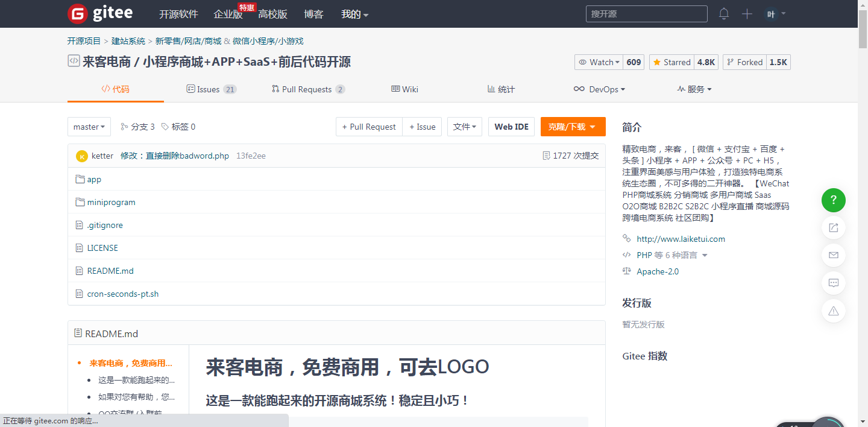This screenshot has height=427, width=868.
Task: Click the green help question icon
Action: click(834, 200)
